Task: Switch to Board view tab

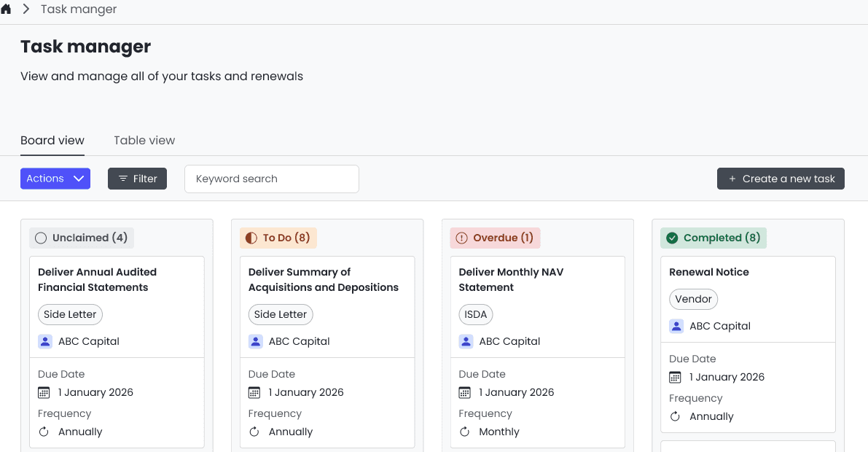Action: point(52,141)
